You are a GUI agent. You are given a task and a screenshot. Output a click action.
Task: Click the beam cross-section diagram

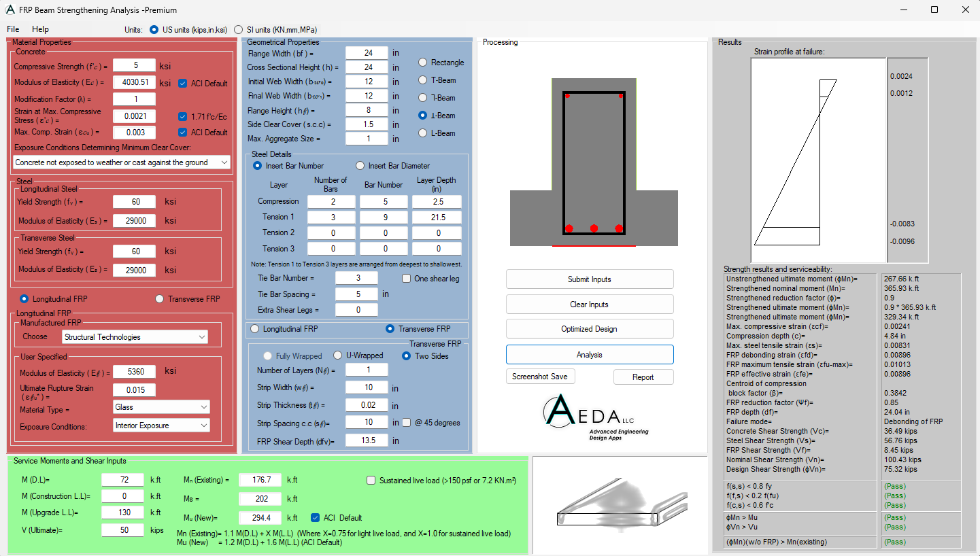pos(594,162)
